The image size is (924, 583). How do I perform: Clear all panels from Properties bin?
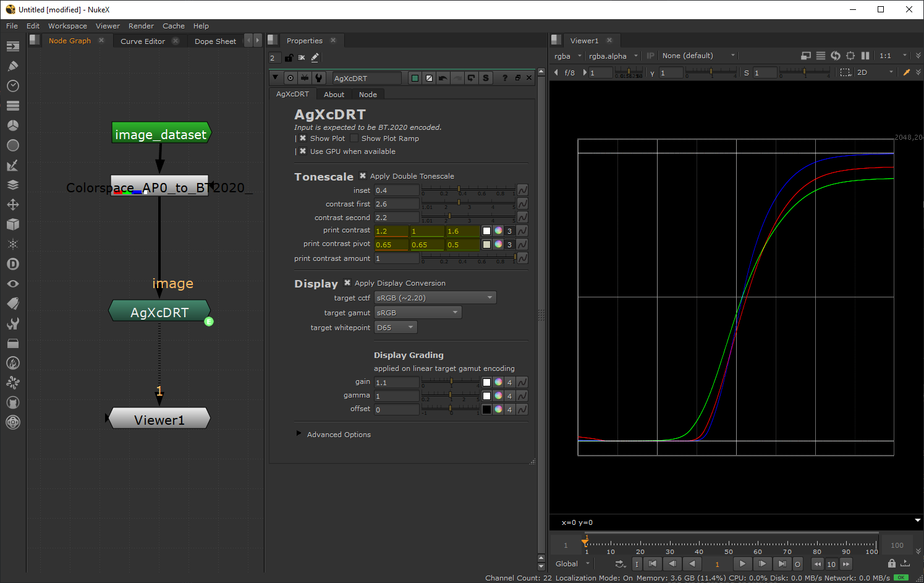click(302, 57)
